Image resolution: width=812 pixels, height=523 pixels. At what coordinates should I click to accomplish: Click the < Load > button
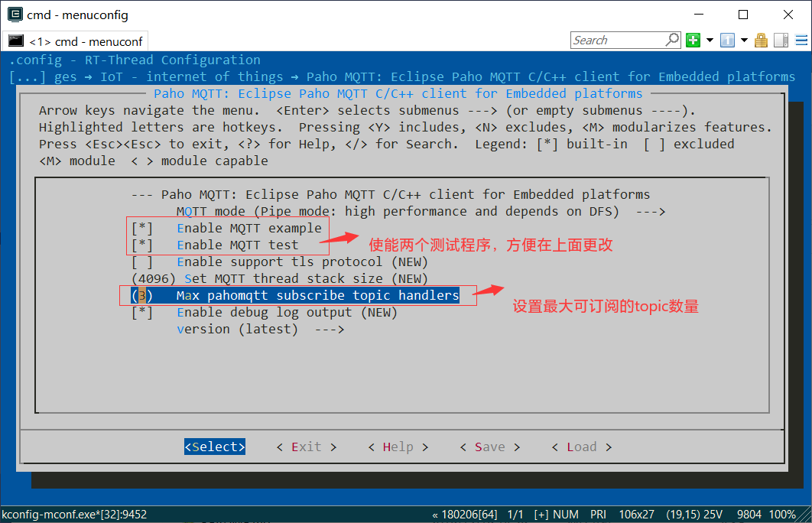[582, 447]
